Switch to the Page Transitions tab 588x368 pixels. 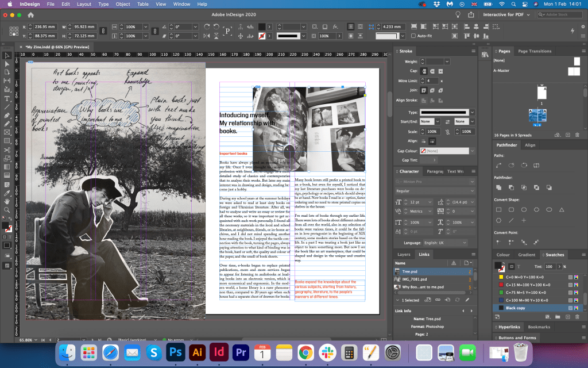535,51
